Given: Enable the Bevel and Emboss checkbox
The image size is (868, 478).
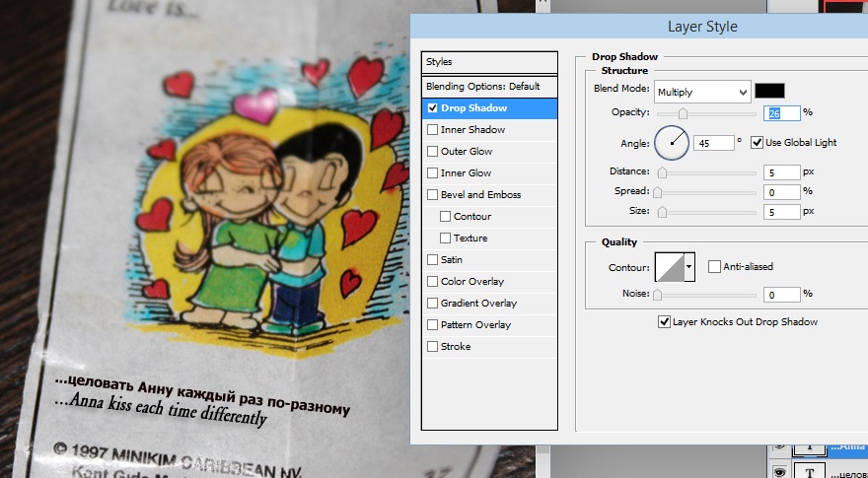Looking at the screenshot, I should pyautogui.click(x=432, y=194).
